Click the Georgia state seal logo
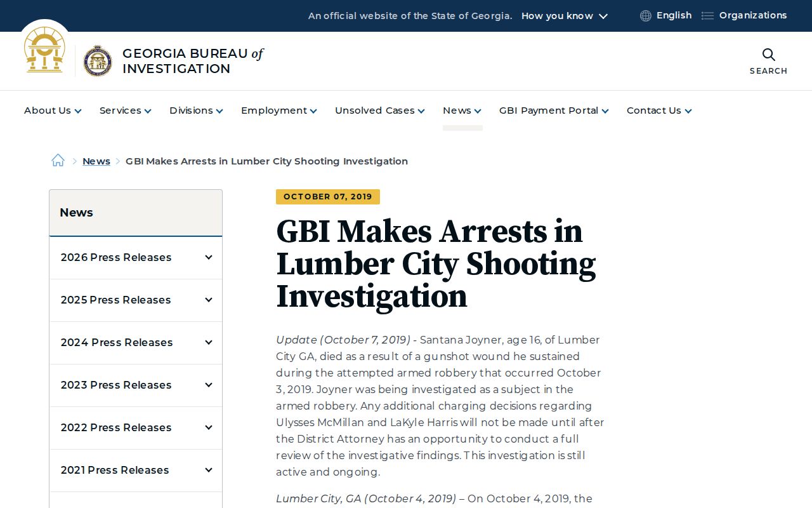Image resolution: width=812 pixels, height=508 pixels. point(44,50)
